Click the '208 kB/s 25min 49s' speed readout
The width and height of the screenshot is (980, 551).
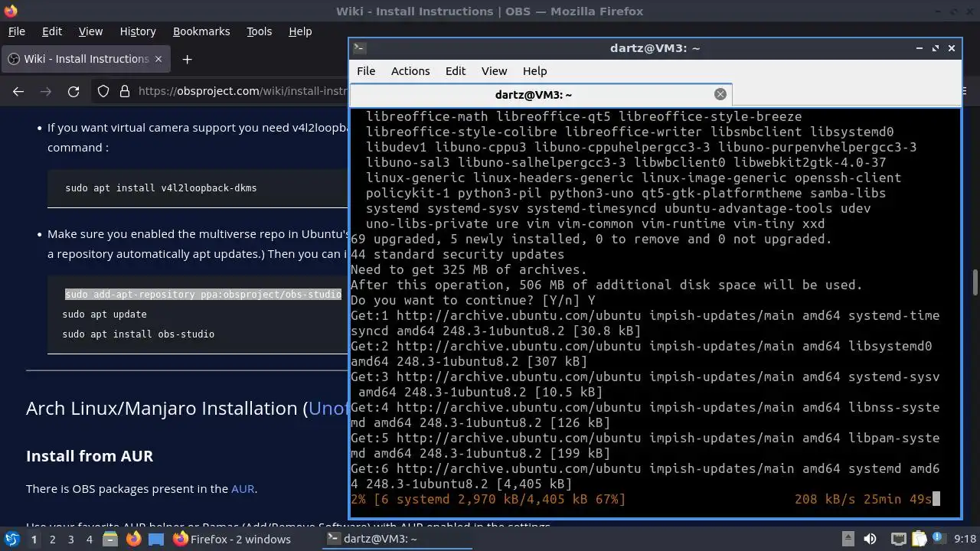tap(863, 499)
